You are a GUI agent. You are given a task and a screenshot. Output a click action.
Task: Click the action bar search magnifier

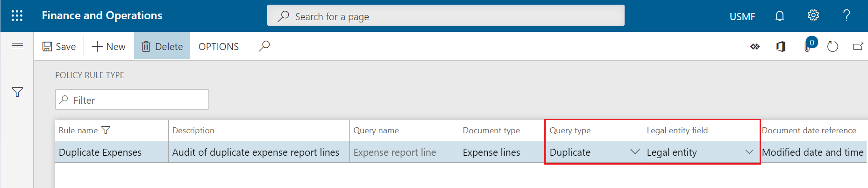pos(264,46)
